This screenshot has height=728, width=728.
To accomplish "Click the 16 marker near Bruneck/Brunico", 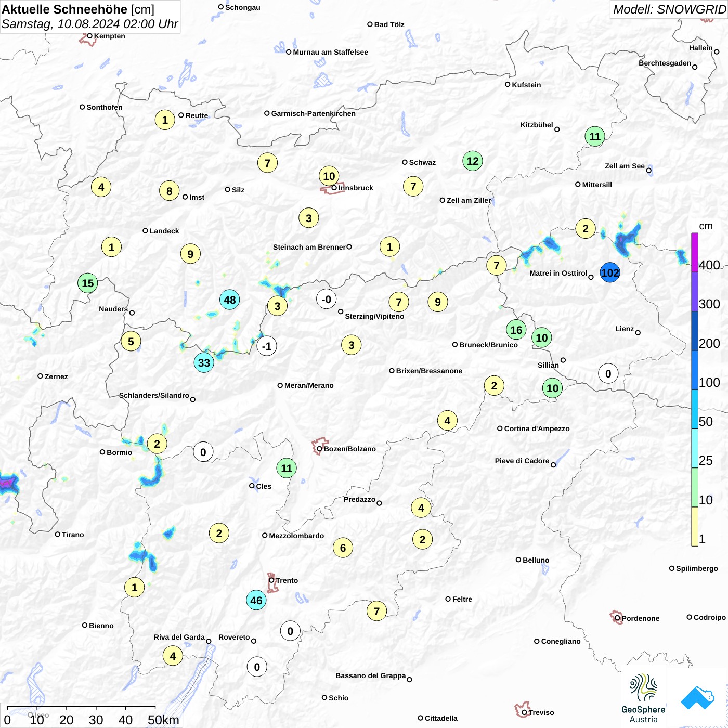I will click(516, 330).
